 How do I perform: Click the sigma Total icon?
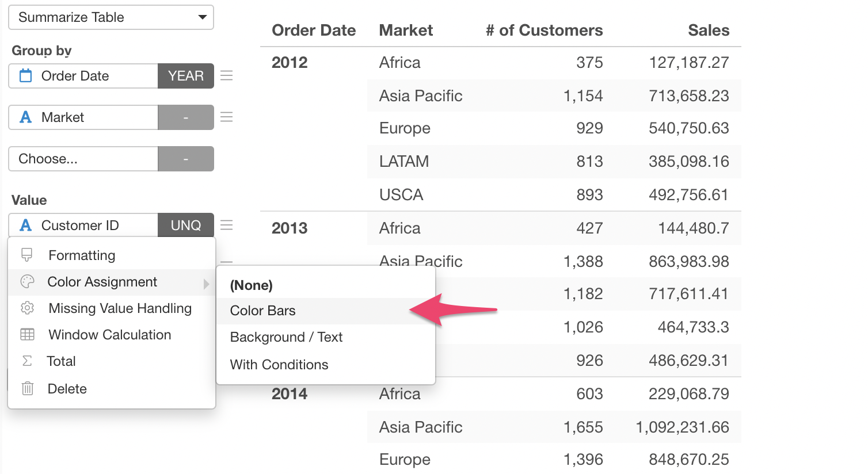click(x=27, y=361)
